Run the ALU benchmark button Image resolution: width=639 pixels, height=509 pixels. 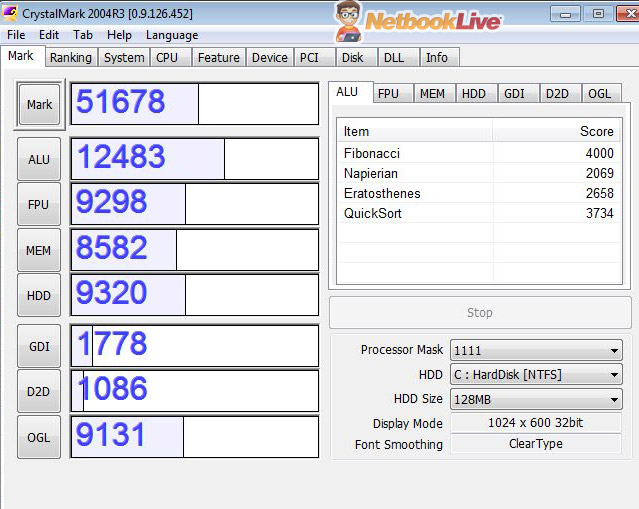pos(39,159)
